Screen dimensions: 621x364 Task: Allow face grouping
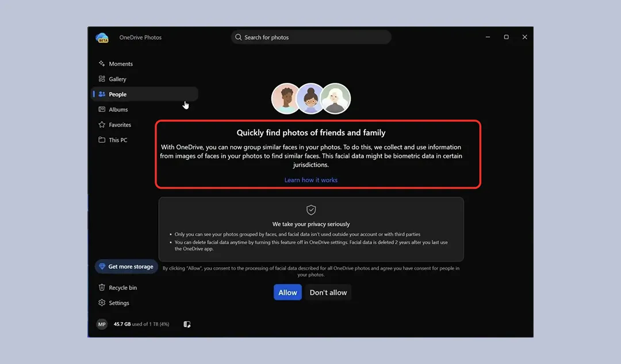(287, 292)
